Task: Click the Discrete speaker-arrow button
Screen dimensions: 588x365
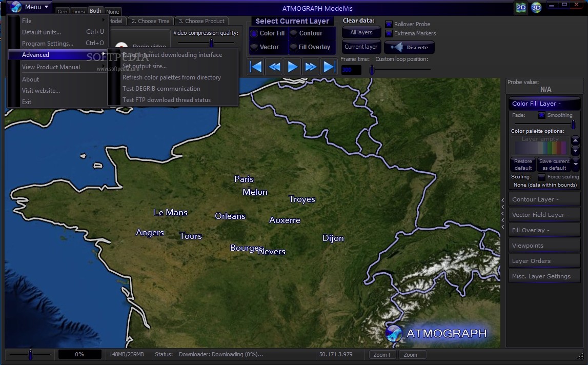Action: [410, 47]
